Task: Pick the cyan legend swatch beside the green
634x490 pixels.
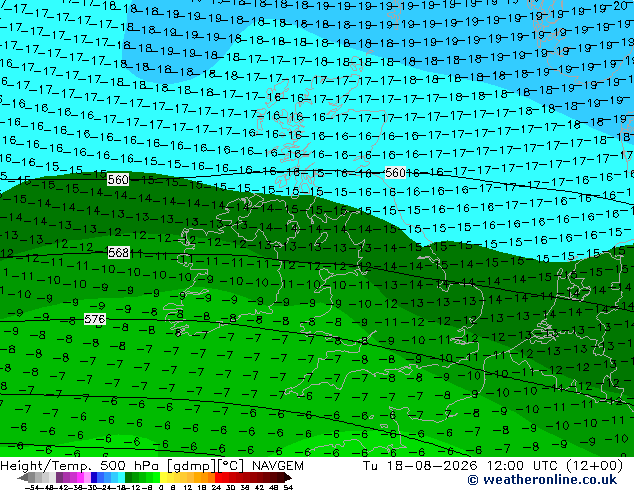Action: coord(121,477)
